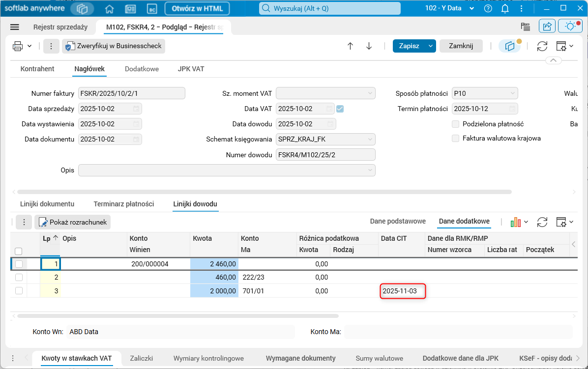This screenshot has width=588, height=369.
Task: Click the cube logo icon next to softlab anywhere
Action: tap(82, 9)
